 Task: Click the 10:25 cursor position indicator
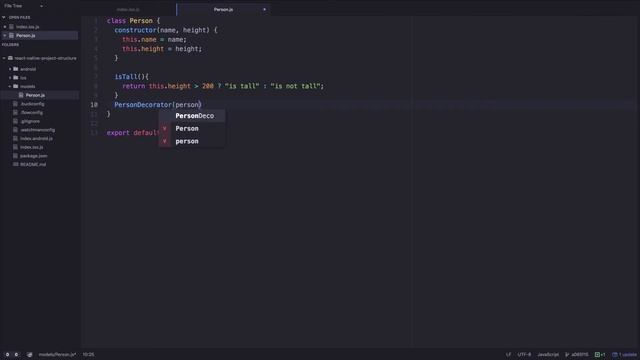click(x=88, y=355)
